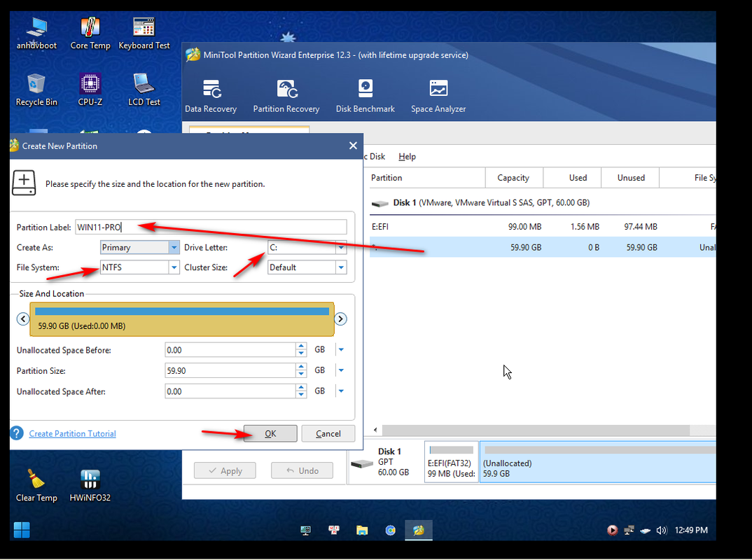Select the E:EFI partition row
The width and height of the screenshot is (752, 560).
click(x=543, y=226)
